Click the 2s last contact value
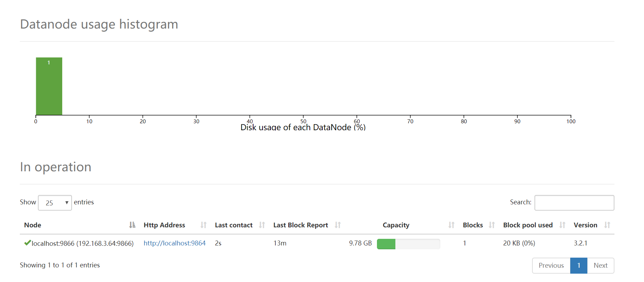644x282 pixels. tap(218, 243)
